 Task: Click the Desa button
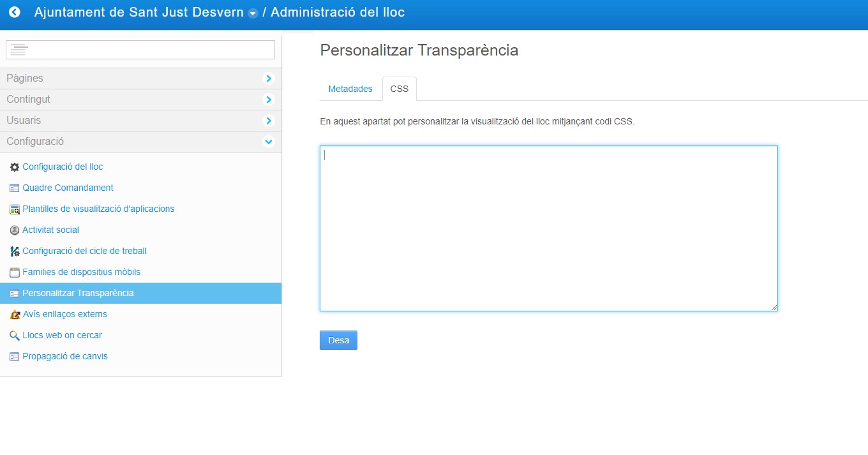pos(338,340)
